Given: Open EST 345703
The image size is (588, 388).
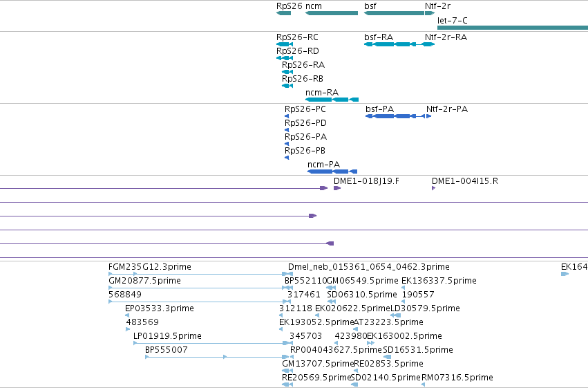Looking at the screenshot, I should pos(305,336).
